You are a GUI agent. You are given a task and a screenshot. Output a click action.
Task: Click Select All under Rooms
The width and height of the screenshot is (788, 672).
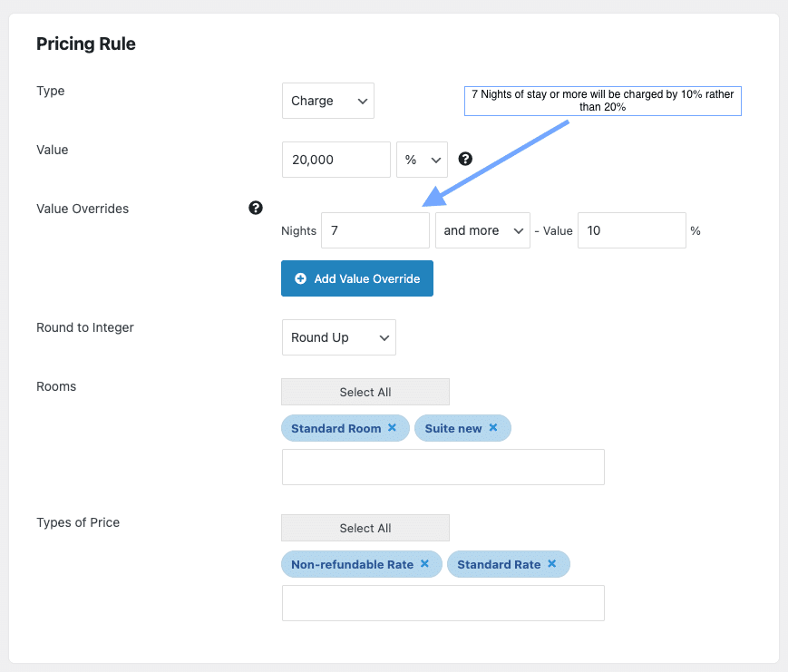pyautogui.click(x=365, y=392)
